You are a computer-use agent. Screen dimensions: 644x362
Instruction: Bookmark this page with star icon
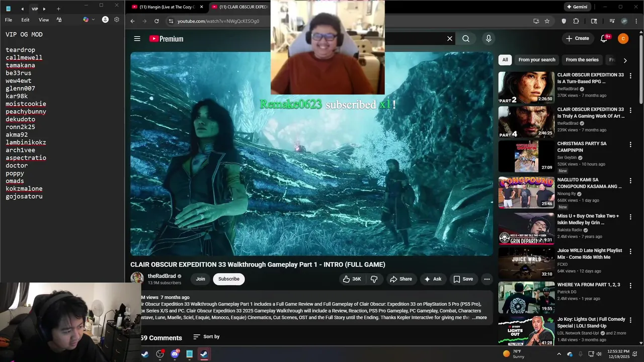point(547,21)
